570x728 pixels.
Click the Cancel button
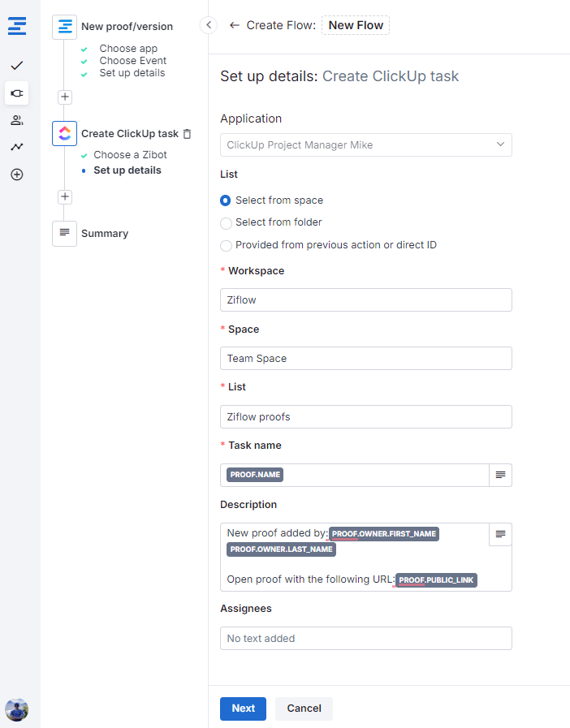click(x=304, y=709)
